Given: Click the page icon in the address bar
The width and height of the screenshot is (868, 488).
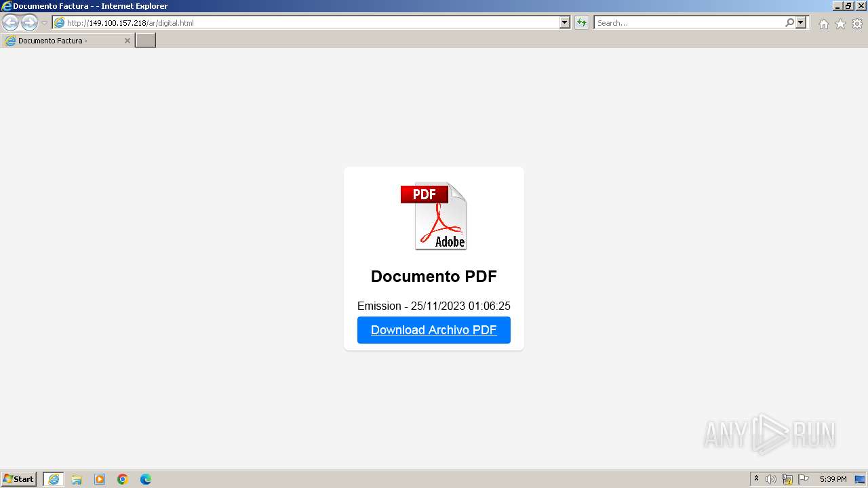Looking at the screenshot, I should (x=60, y=23).
